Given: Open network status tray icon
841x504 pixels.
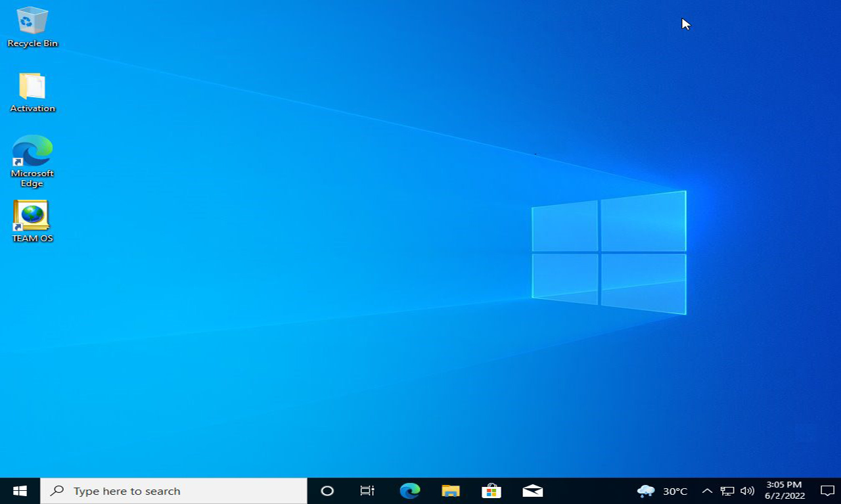Looking at the screenshot, I should [x=727, y=491].
